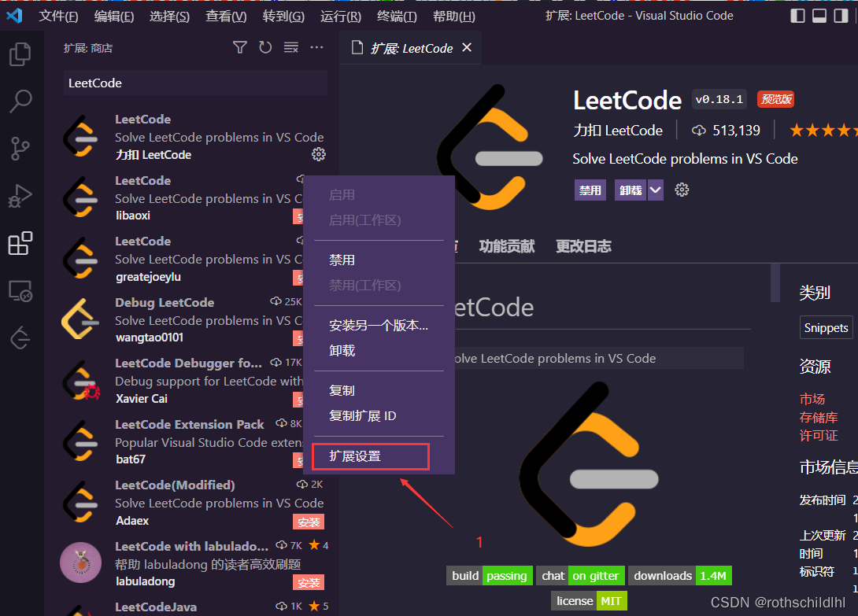The height and width of the screenshot is (616, 858).
Task: Open 转到(G) menu
Action: (x=283, y=17)
